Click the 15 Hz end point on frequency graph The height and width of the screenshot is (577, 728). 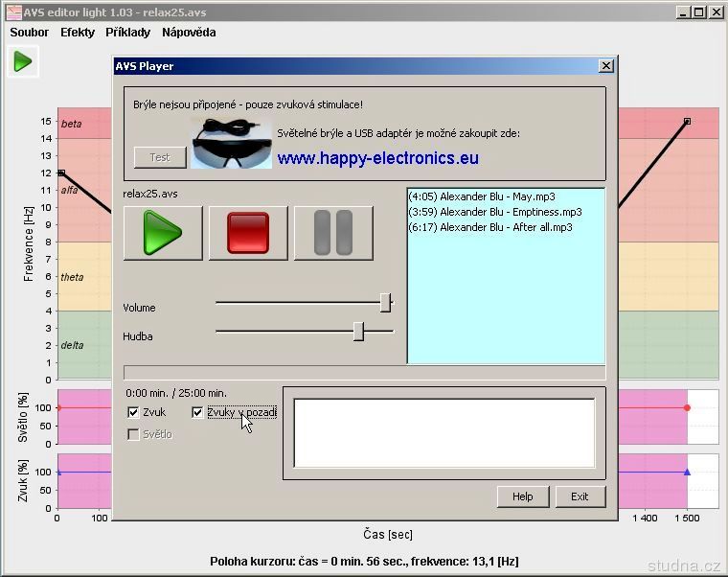(687, 122)
